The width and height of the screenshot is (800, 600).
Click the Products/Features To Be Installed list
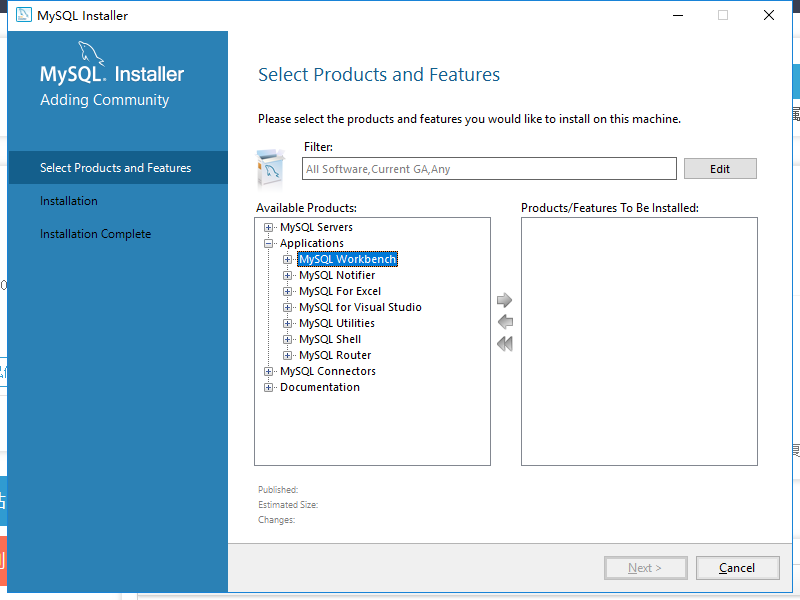639,341
